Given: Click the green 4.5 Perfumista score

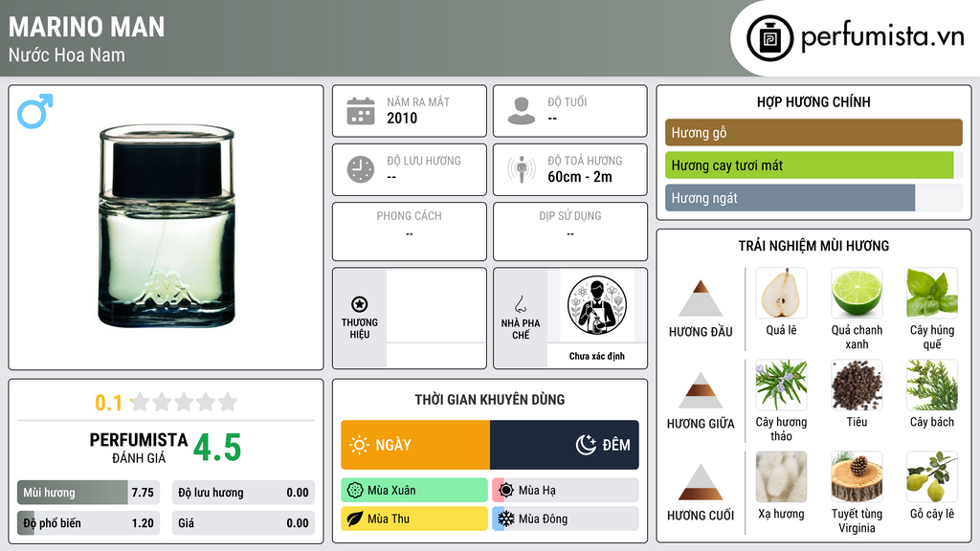Looking at the screenshot, I should click(217, 448).
